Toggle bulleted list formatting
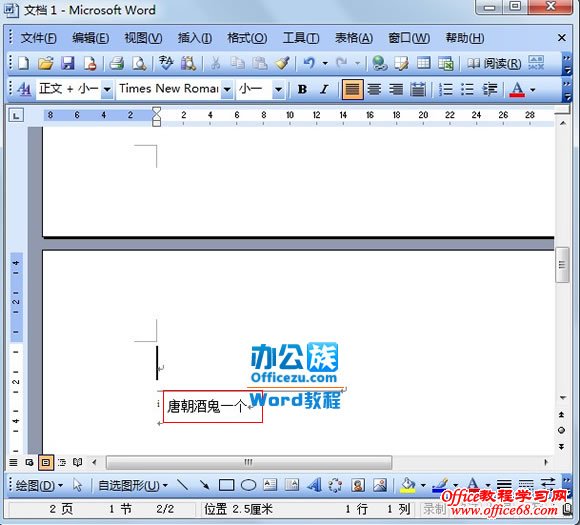 pyautogui.click(x=468, y=89)
